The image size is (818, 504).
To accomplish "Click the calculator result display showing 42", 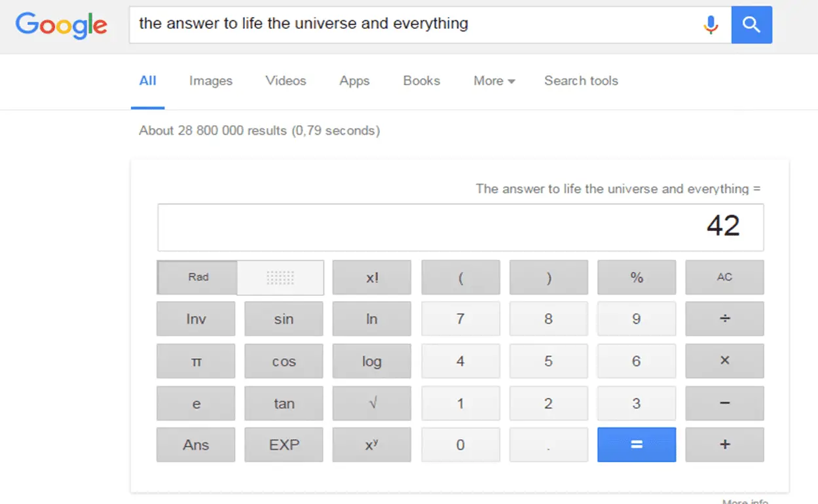I will point(460,227).
